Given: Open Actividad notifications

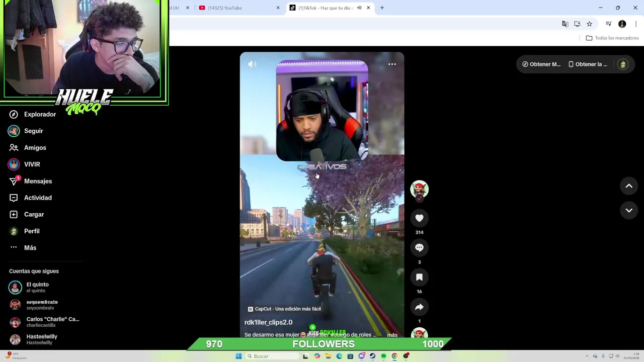Looking at the screenshot, I should click(31, 198).
